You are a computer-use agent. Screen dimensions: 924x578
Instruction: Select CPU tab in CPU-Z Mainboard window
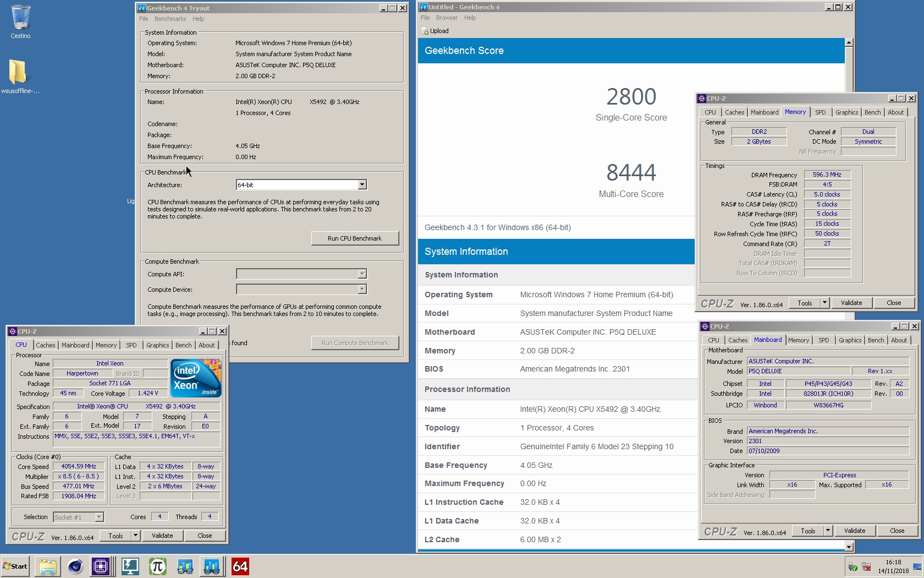[713, 340]
